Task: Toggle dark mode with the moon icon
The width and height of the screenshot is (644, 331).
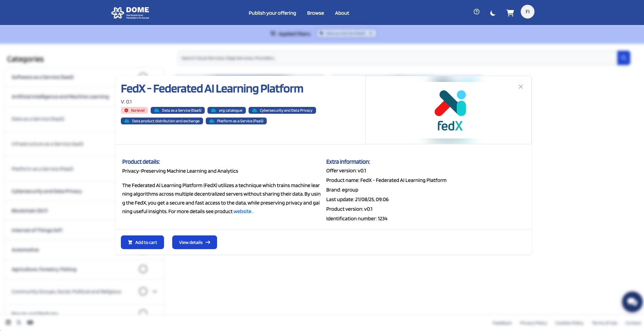Action: (x=493, y=13)
